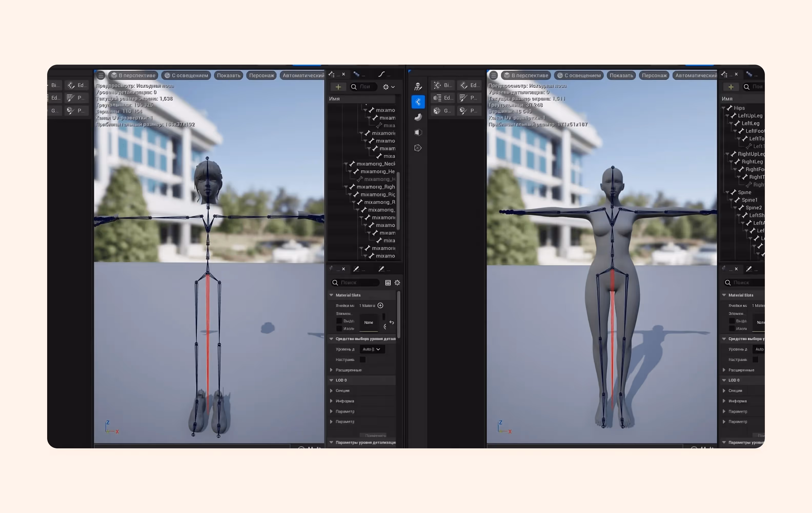Click the С освещением button in the right viewport
The height and width of the screenshot is (513, 812).
tap(579, 75)
